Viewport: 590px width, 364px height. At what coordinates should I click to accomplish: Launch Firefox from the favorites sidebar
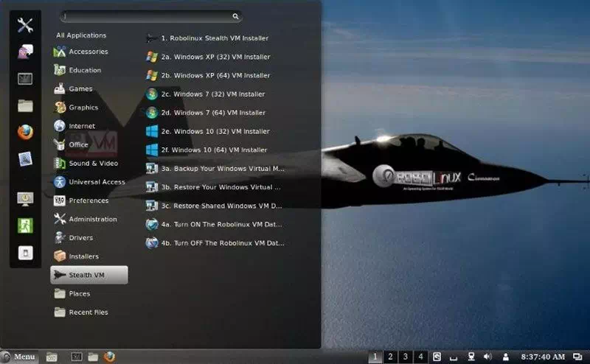[25, 133]
